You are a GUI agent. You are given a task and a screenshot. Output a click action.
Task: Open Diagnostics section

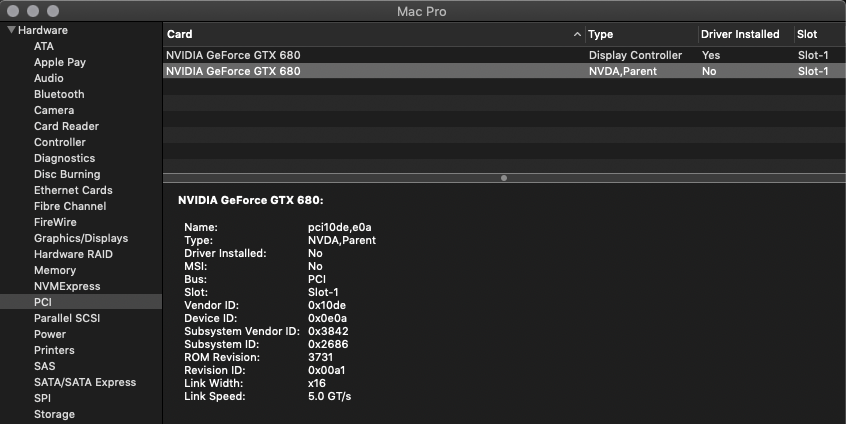(x=64, y=158)
